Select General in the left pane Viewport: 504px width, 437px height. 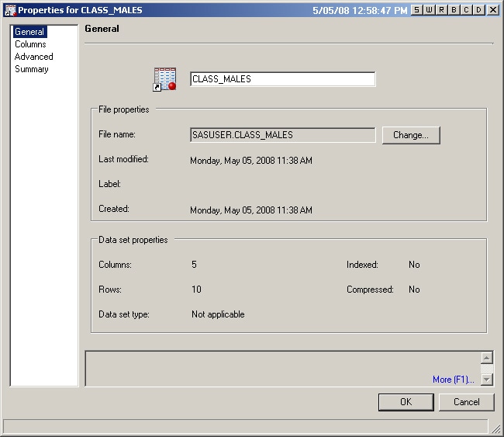[x=29, y=32]
